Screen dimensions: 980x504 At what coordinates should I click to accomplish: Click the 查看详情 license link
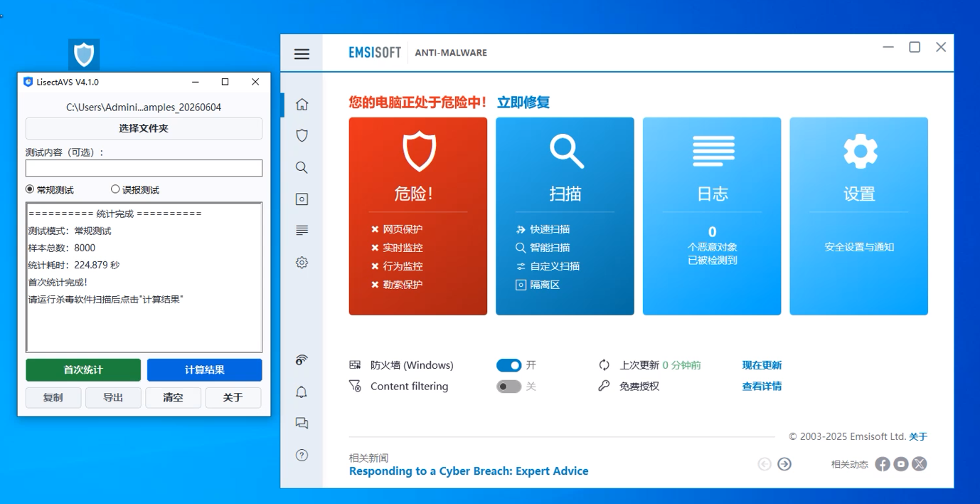(762, 387)
